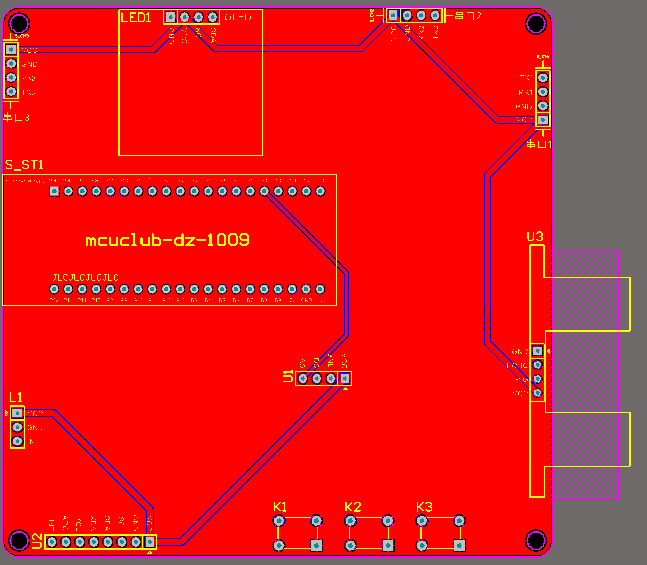This screenshot has height=565, width=647.
Task: Select the K3 switch designator
Action: tap(424, 507)
